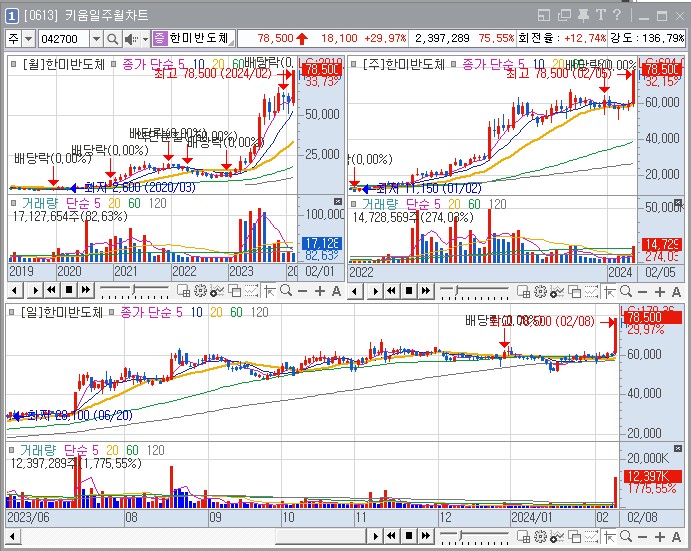
Task: Click magnifier zoom icon in daily chart toolbar
Action: click(626, 536)
